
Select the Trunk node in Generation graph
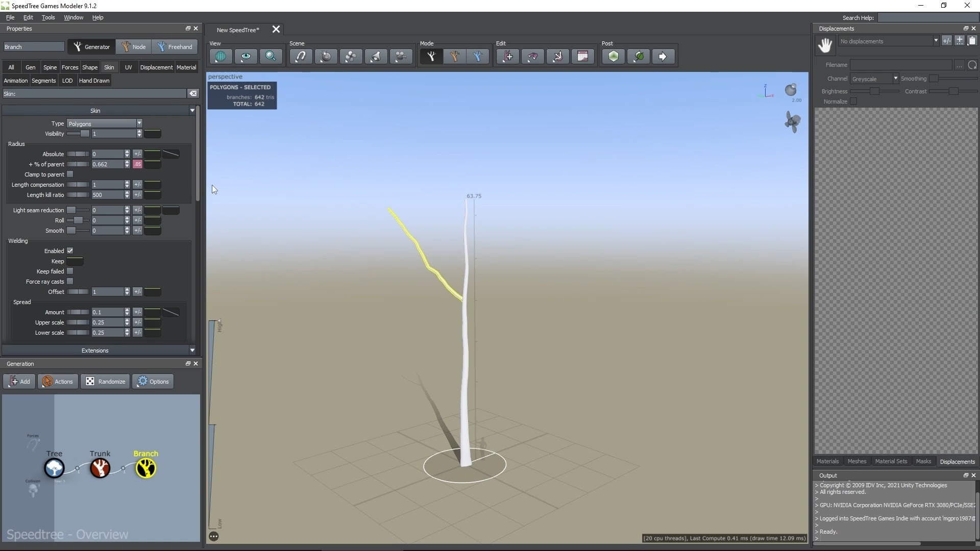100,468
